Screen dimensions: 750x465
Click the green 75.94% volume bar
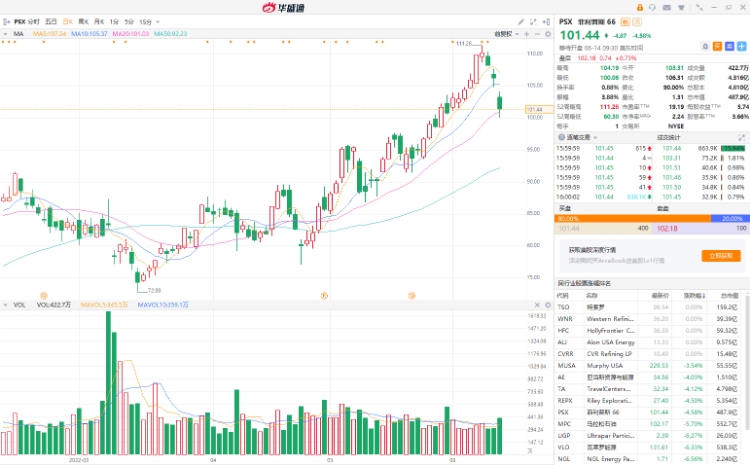[733, 148]
